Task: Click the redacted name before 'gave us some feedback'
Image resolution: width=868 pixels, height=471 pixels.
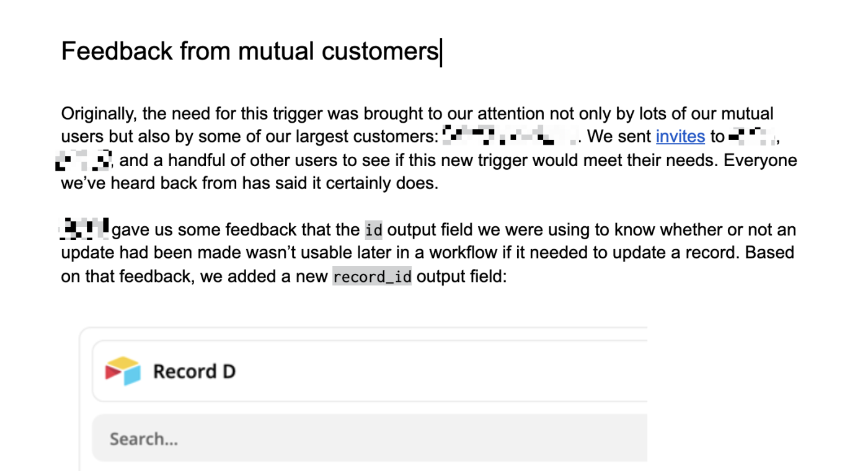Action: coord(85,229)
